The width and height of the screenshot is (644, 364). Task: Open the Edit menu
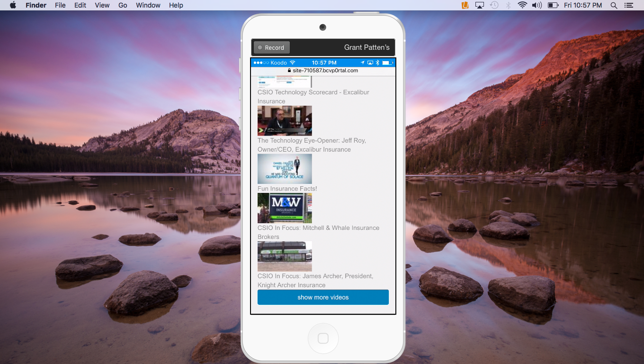pos(80,5)
